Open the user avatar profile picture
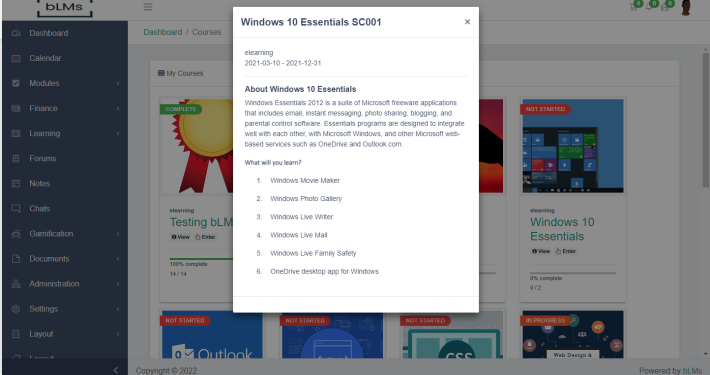 686,8
